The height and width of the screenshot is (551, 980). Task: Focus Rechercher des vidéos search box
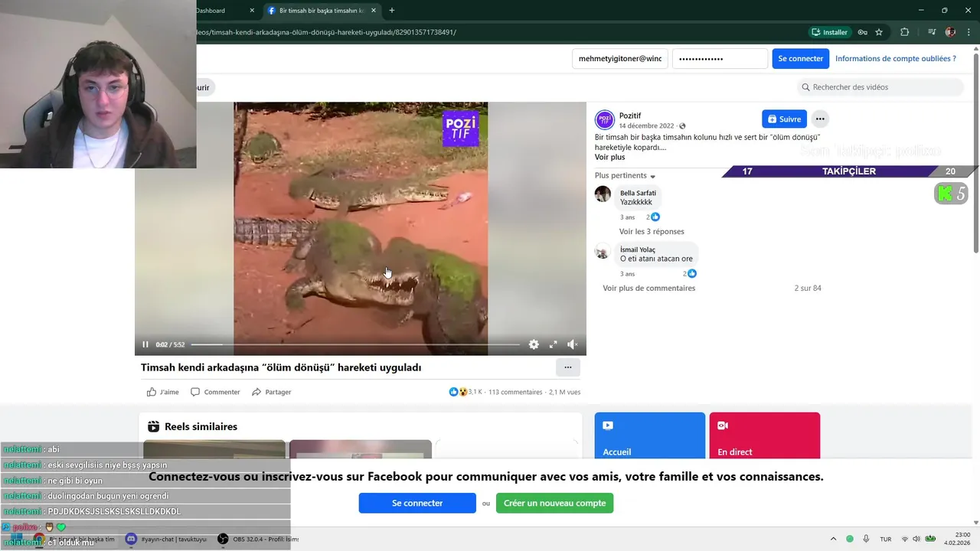[x=880, y=87]
